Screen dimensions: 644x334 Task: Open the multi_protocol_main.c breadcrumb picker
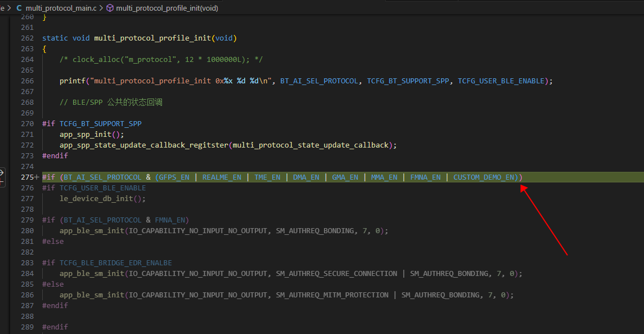[x=61, y=8]
